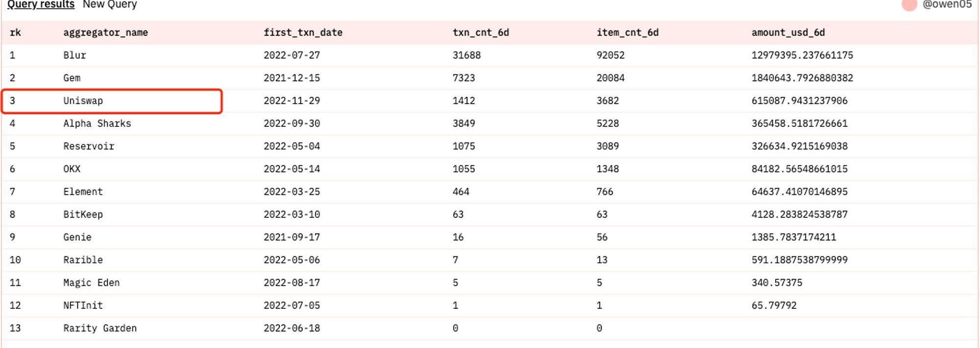The height and width of the screenshot is (348, 980).
Task: Sort by the rk column header
Action: [x=15, y=33]
